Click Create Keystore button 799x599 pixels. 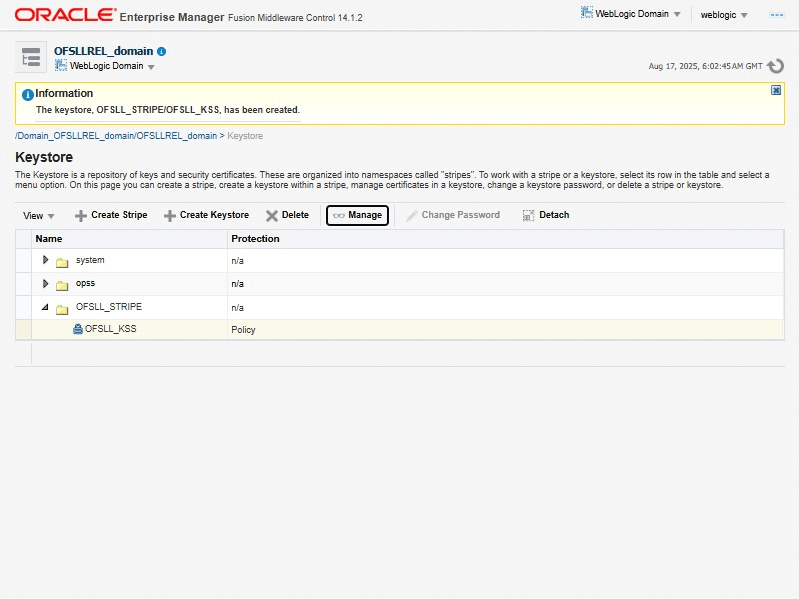206,215
